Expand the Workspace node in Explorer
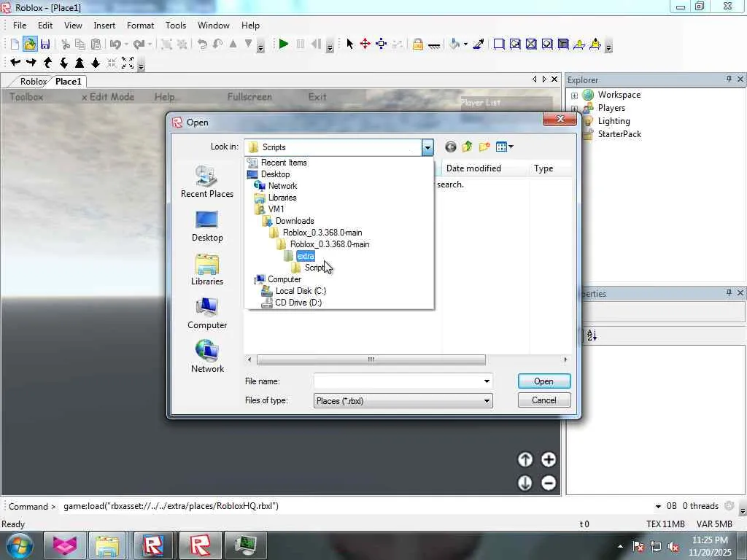Image resolution: width=747 pixels, height=560 pixels. point(575,96)
